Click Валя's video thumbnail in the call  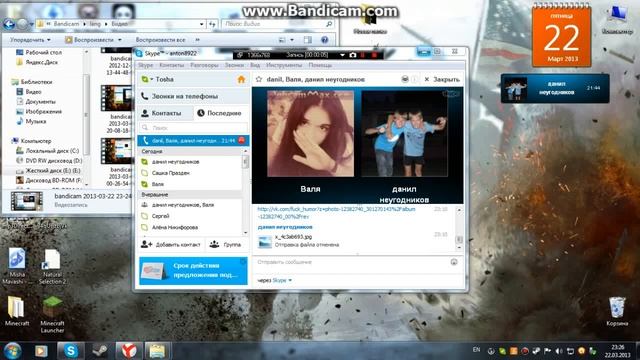click(x=311, y=133)
